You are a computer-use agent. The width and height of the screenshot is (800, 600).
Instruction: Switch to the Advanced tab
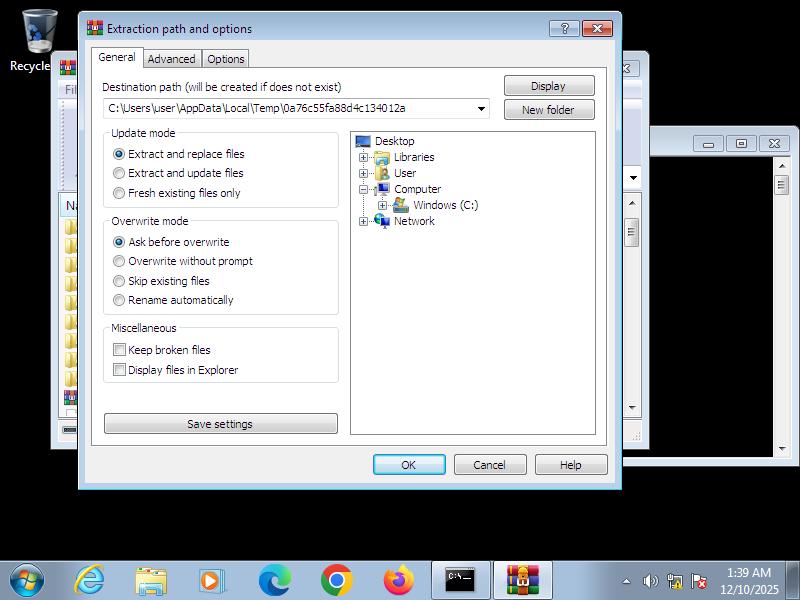coord(172,59)
